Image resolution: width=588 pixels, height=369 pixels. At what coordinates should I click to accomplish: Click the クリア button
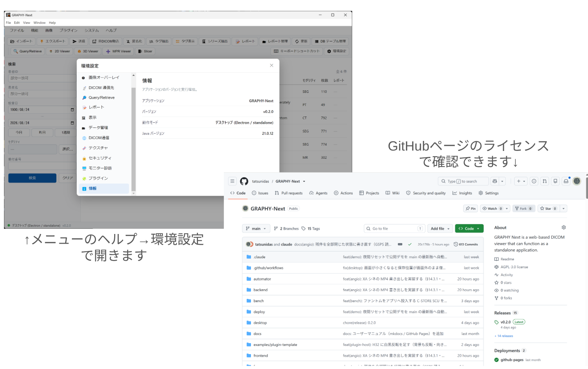pyautogui.click(x=68, y=178)
